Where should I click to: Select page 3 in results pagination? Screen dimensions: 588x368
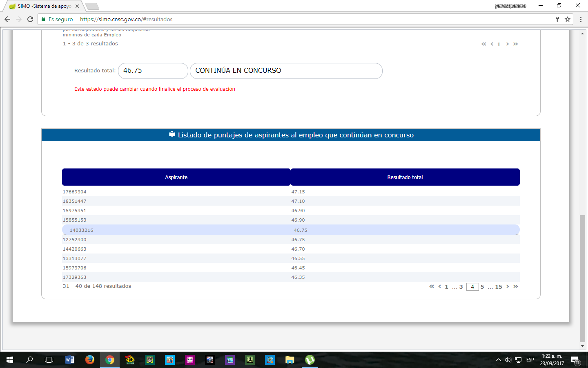(461, 287)
